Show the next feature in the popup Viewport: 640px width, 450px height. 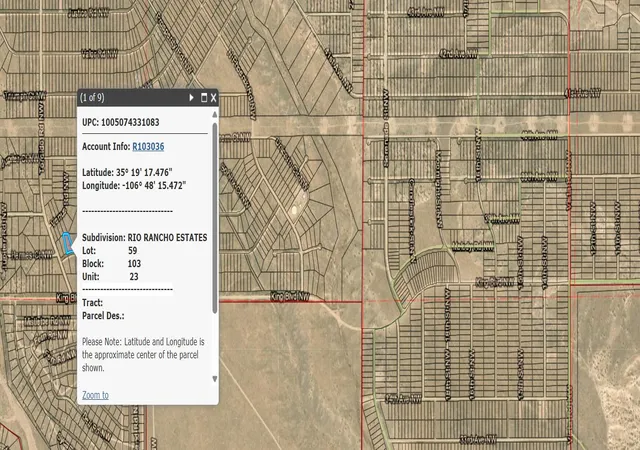click(x=191, y=98)
